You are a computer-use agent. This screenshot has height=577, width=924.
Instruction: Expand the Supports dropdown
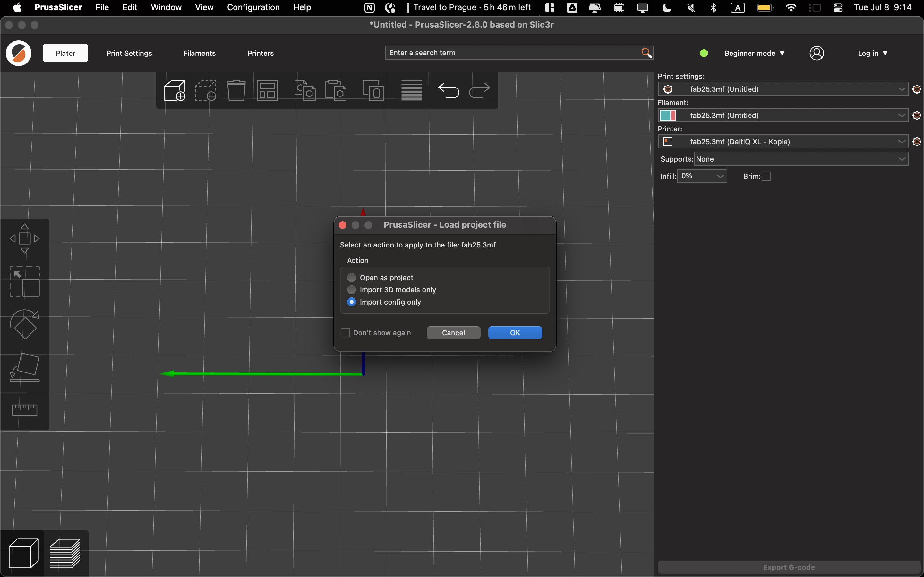(801, 159)
